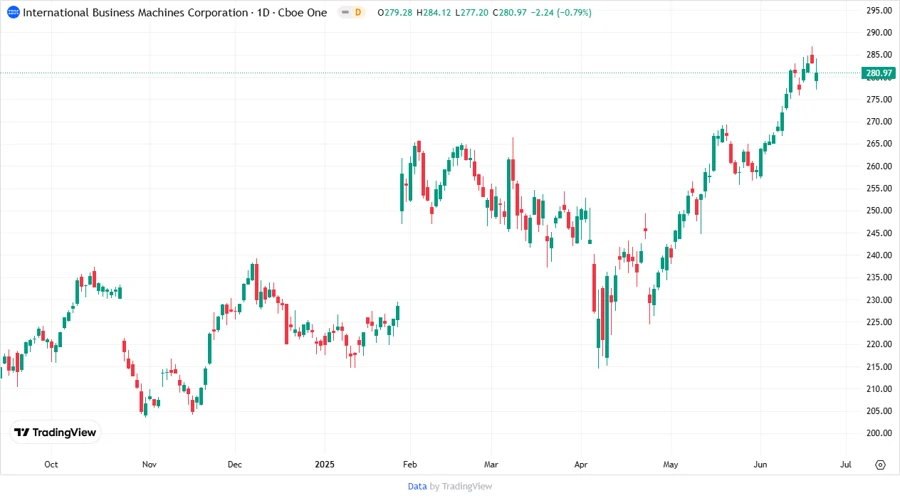Click the 2025 label on the time axis
This screenshot has width=900, height=498.
click(325, 464)
